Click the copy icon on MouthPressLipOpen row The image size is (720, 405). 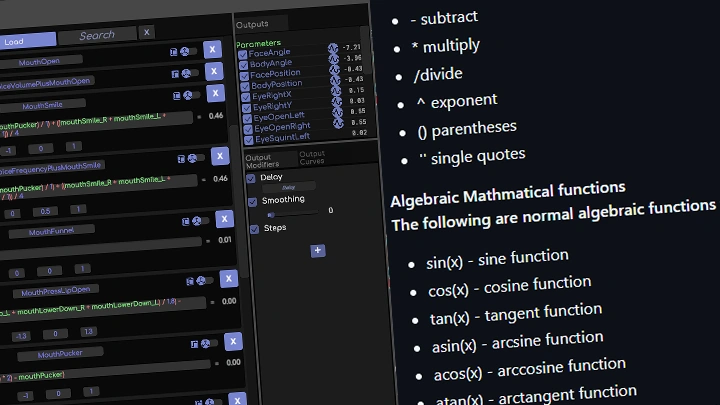[190, 281]
